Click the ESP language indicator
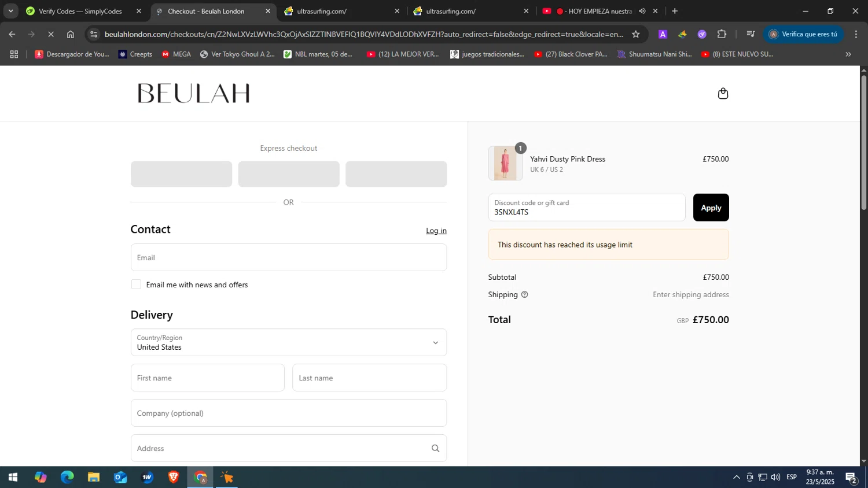Image resolution: width=868 pixels, height=488 pixels. [x=792, y=478]
